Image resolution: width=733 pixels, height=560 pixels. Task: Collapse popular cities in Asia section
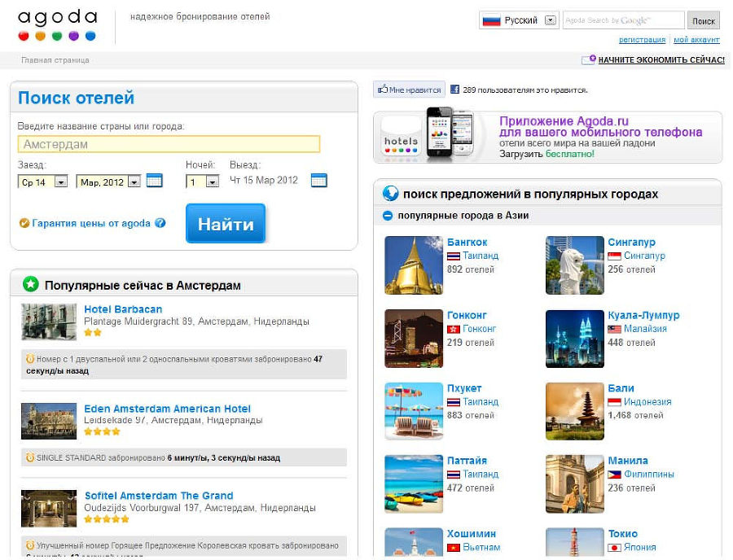[x=388, y=216]
